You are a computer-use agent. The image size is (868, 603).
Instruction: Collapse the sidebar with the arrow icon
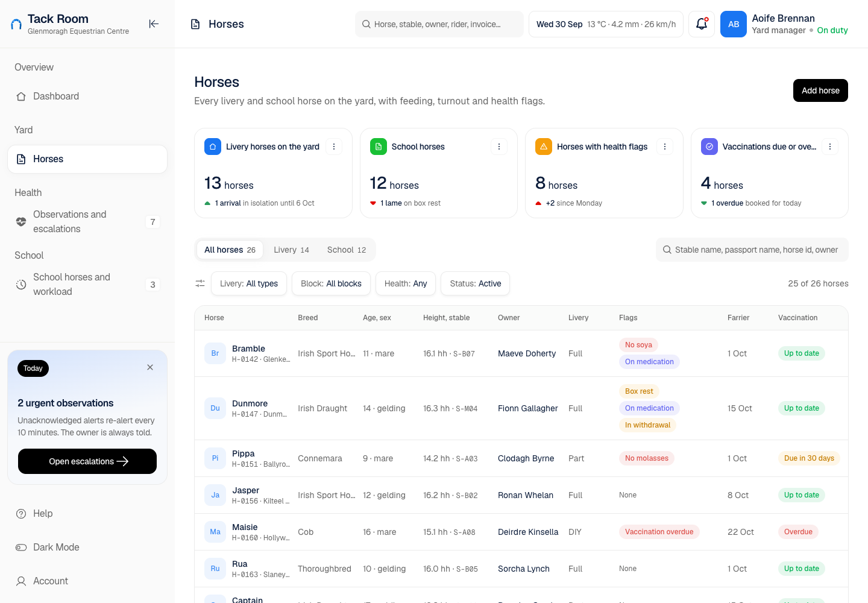click(x=154, y=24)
